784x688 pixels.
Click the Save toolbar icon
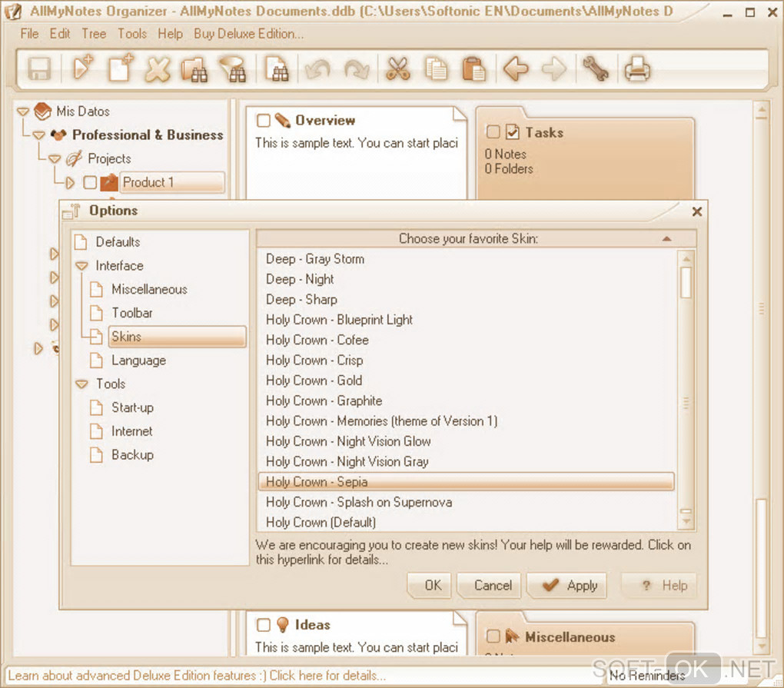39,69
